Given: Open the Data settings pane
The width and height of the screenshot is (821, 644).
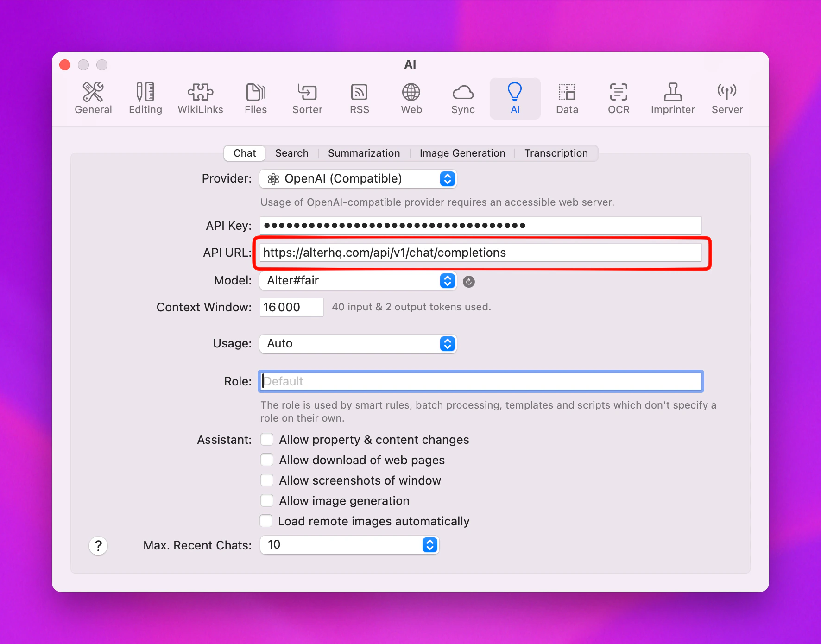Looking at the screenshot, I should 567,99.
